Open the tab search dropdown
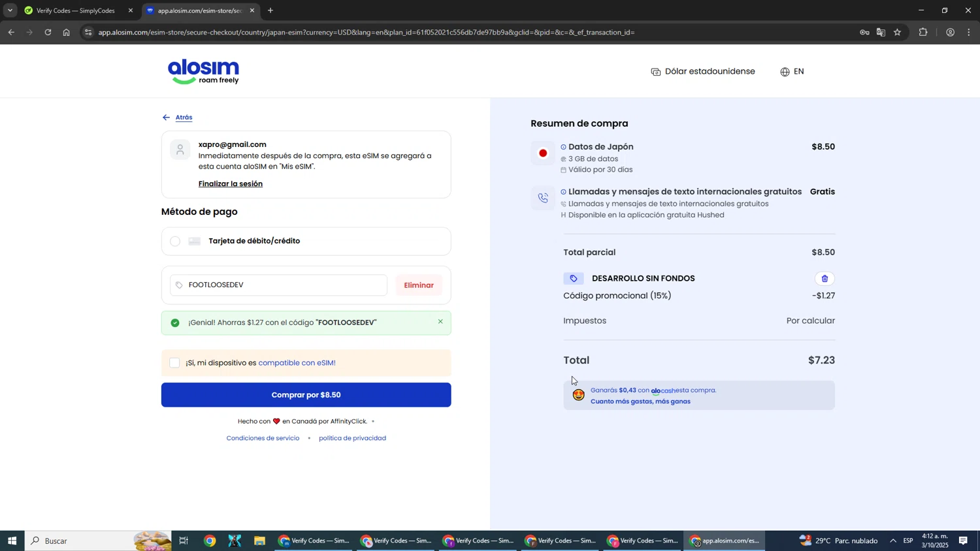Image resolution: width=980 pixels, height=551 pixels. coord(10,10)
